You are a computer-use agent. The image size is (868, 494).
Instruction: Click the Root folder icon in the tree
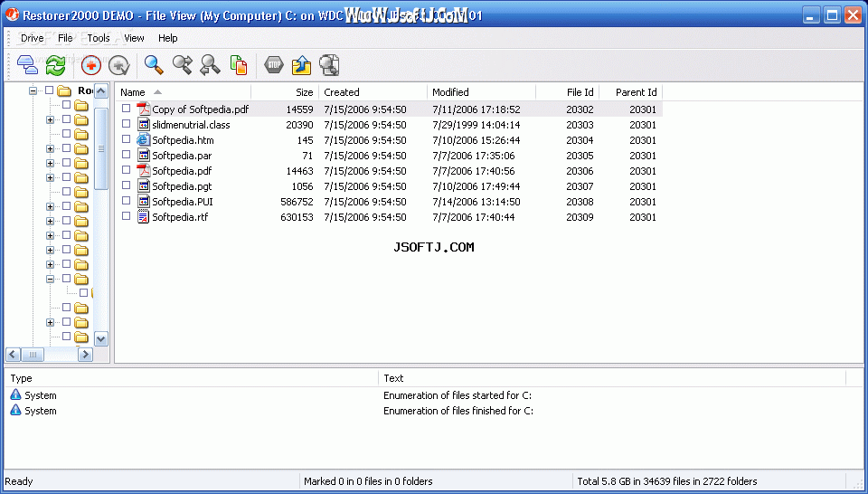click(x=65, y=90)
